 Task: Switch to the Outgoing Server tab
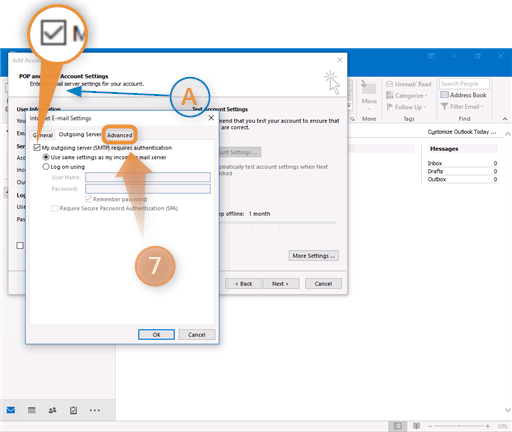tap(80, 134)
